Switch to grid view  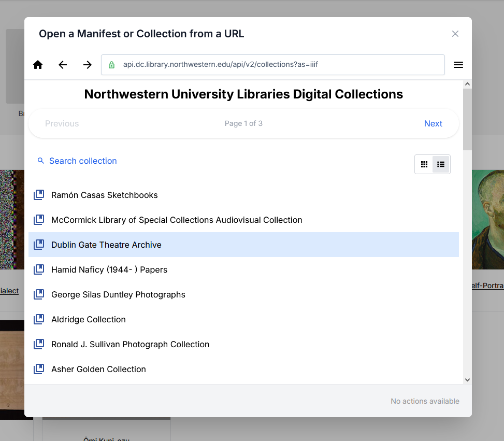[x=424, y=164]
